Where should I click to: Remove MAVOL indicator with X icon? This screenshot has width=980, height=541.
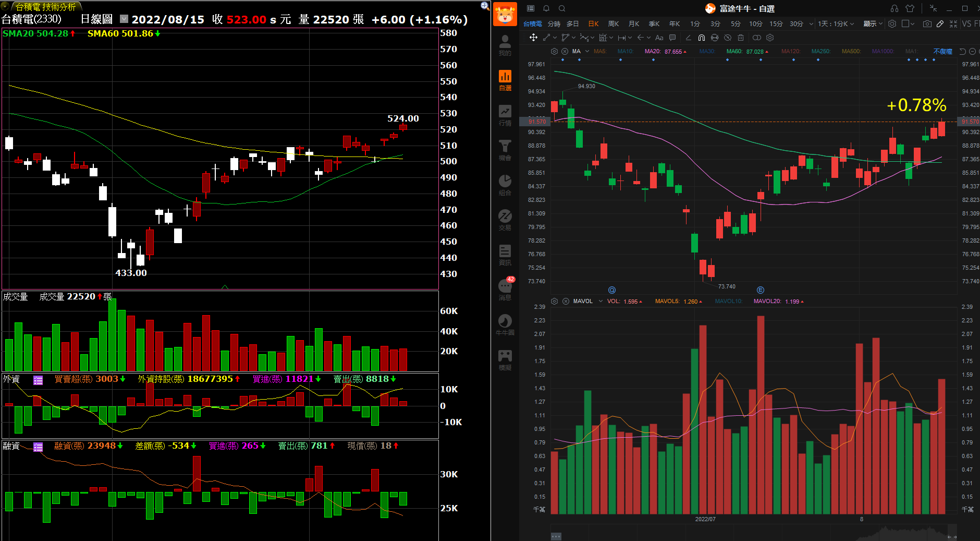[566, 302]
